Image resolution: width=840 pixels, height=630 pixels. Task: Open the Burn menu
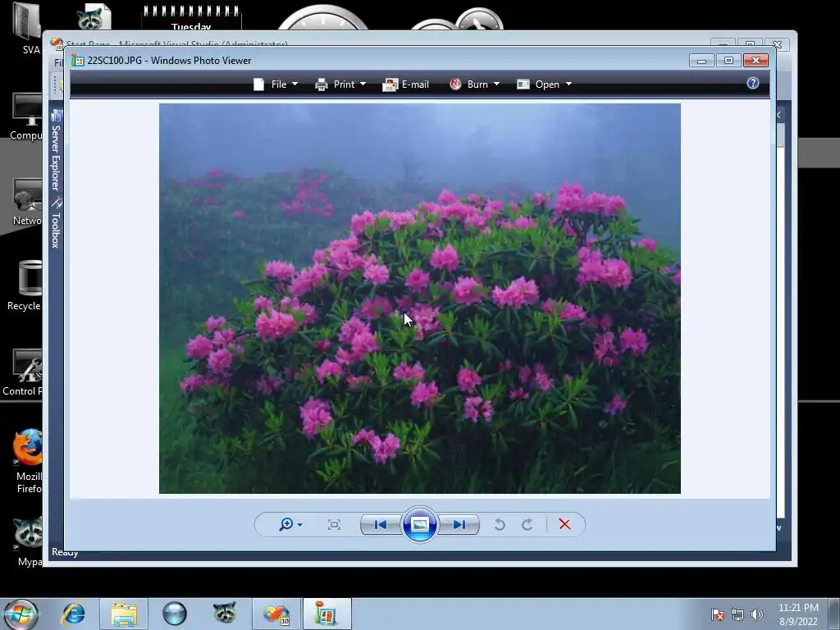coord(474,84)
